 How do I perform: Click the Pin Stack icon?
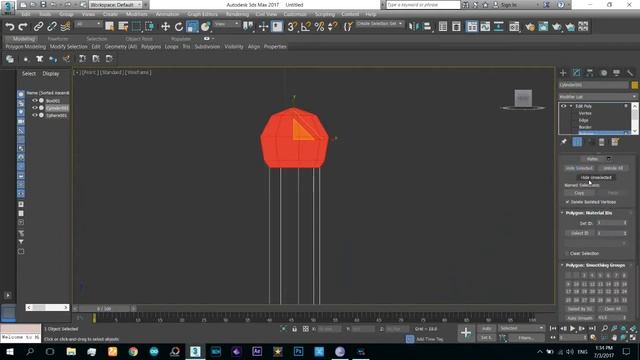pyautogui.click(x=564, y=142)
